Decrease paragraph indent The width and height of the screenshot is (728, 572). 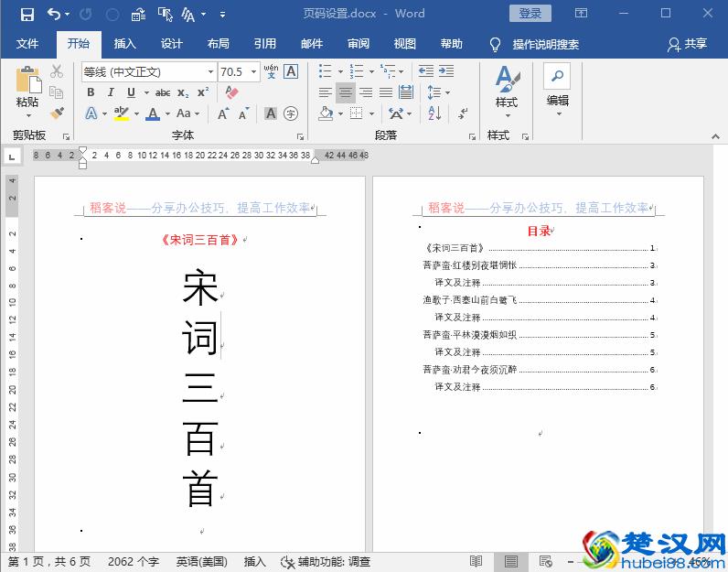tap(426, 71)
